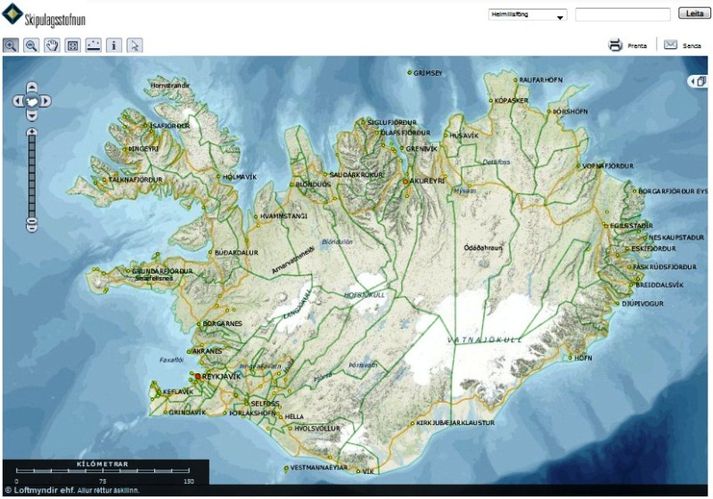The width and height of the screenshot is (713, 499).
Task: Click the Blönduós label
Action: pyautogui.click(x=313, y=185)
